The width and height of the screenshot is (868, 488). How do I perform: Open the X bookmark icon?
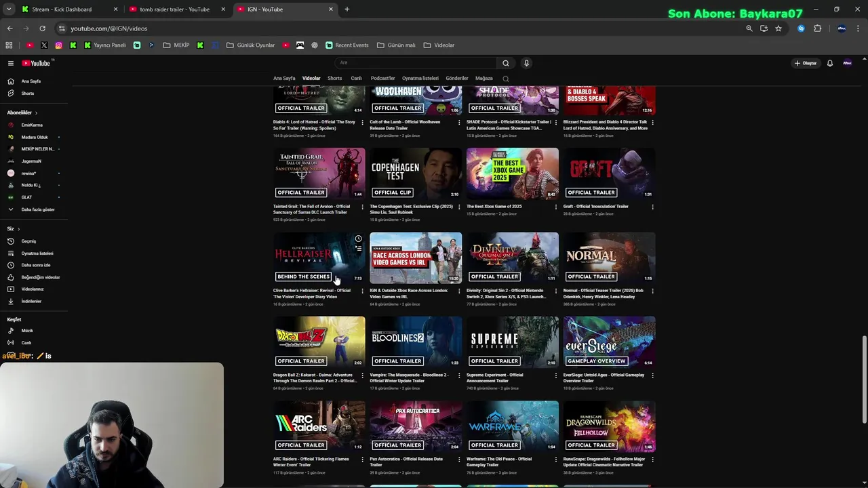click(x=44, y=45)
